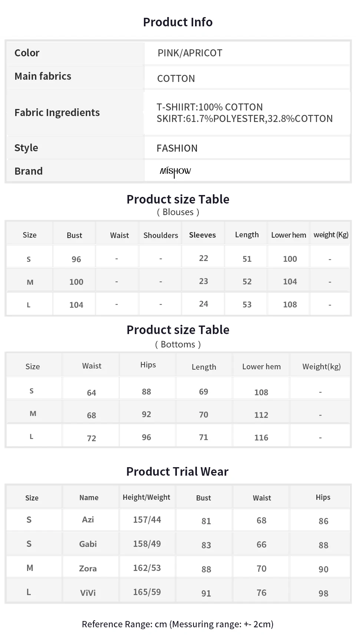Select the PINK/APRICOT color value

coord(190,53)
